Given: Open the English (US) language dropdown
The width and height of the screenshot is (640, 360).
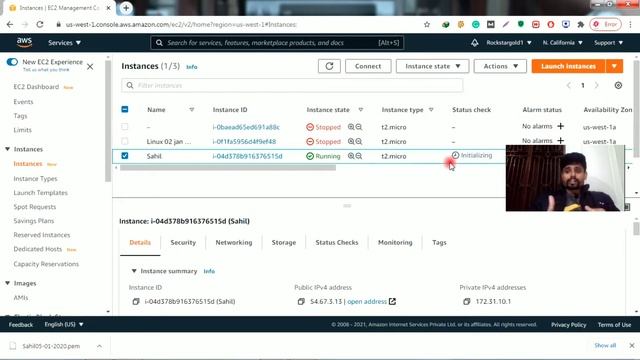Looking at the screenshot, I should [64, 324].
